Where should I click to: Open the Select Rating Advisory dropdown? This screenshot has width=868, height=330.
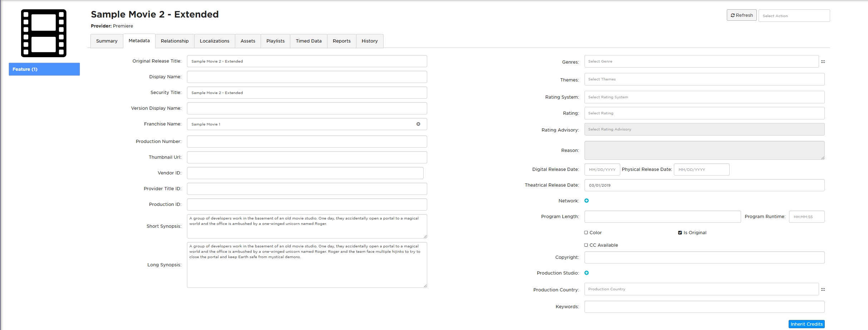(704, 129)
